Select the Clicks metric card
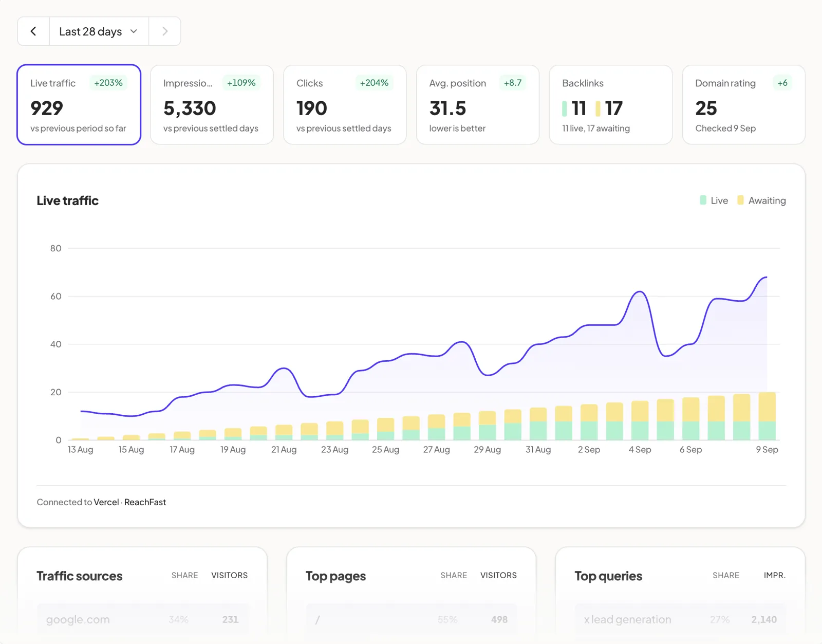The width and height of the screenshot is (822, 644). click(345, 105)
